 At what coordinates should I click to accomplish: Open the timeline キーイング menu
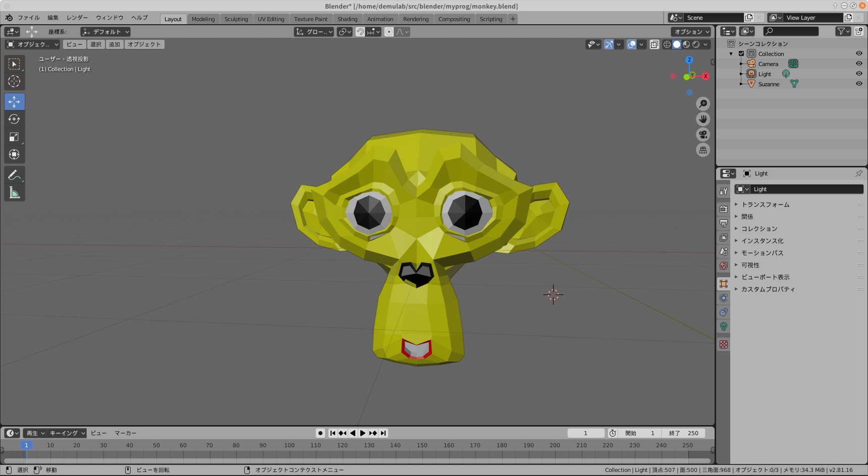pos(67,433)
